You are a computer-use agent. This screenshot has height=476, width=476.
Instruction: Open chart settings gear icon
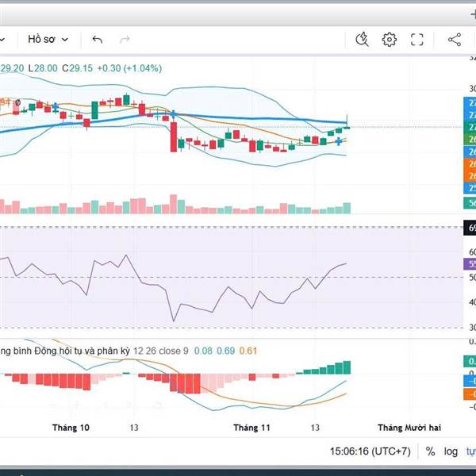tap(390, 40)
